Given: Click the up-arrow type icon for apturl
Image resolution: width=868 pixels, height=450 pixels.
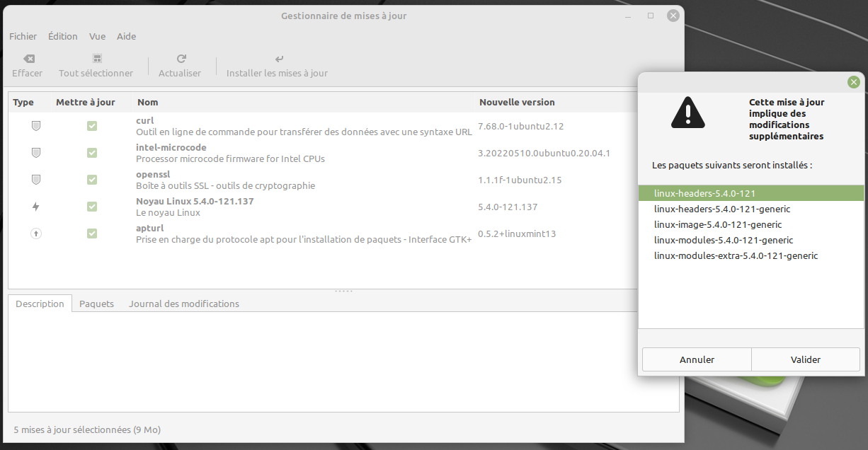Looking at the screenshot, I should point(36,233).
